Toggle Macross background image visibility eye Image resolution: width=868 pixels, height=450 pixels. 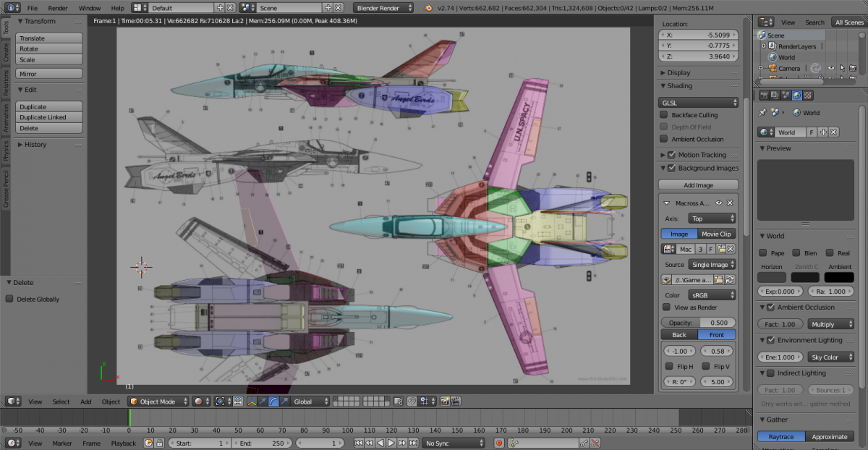pos(719,203)
